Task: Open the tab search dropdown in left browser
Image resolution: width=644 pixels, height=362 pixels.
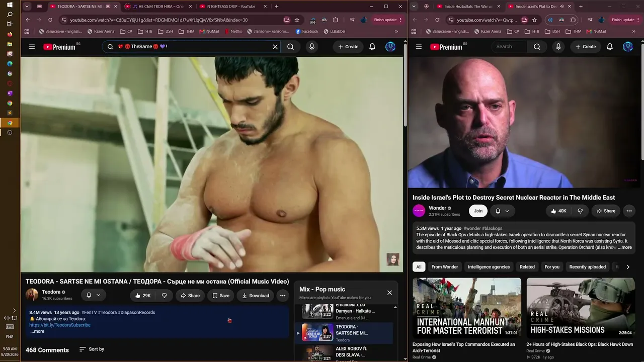Action: click(x=27, y=7)
